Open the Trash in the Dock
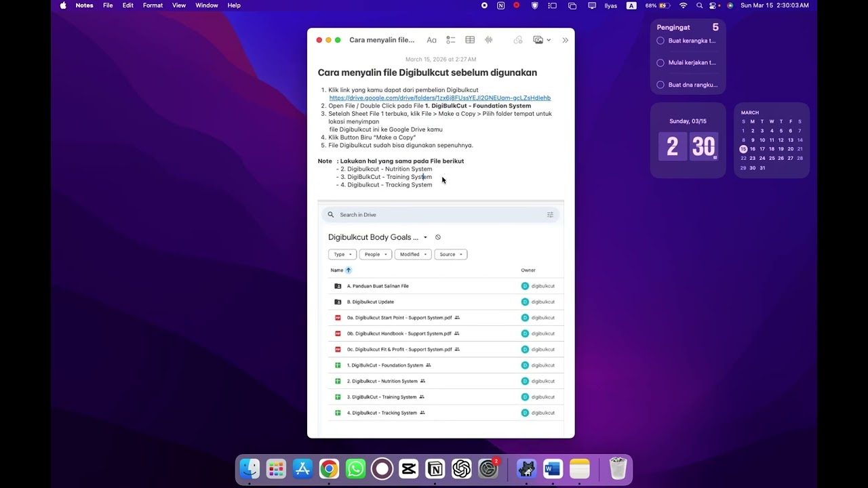868x488 pixels. tap(618, 468)
